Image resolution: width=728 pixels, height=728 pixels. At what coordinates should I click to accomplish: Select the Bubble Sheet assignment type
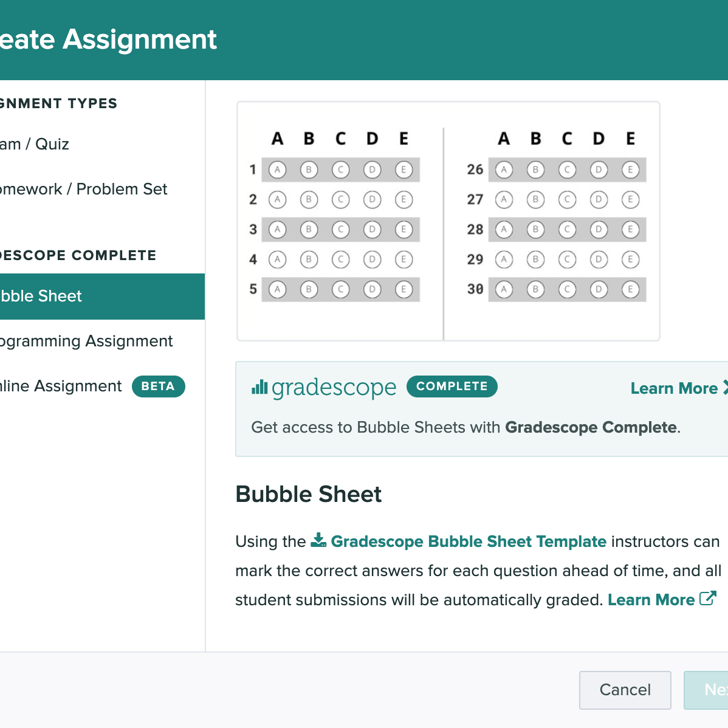click(102, 296)
